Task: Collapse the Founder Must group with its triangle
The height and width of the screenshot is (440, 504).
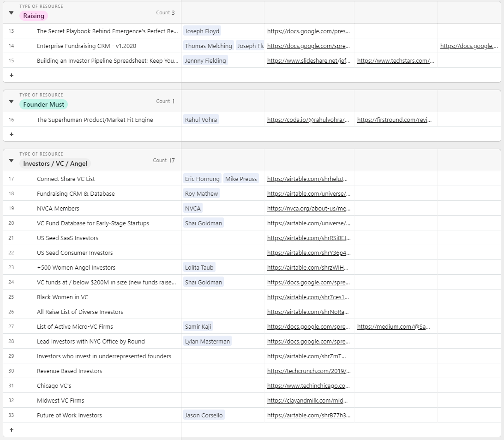Action: [11, 101]
